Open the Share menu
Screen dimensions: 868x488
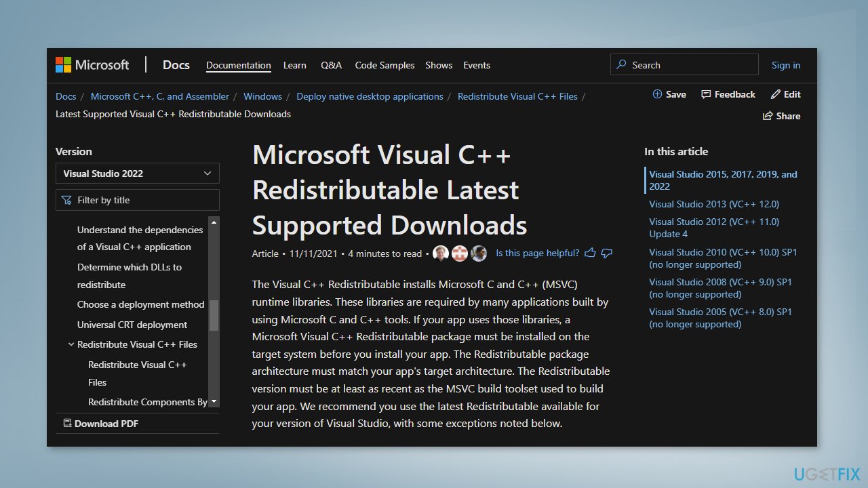pos(781,116)
